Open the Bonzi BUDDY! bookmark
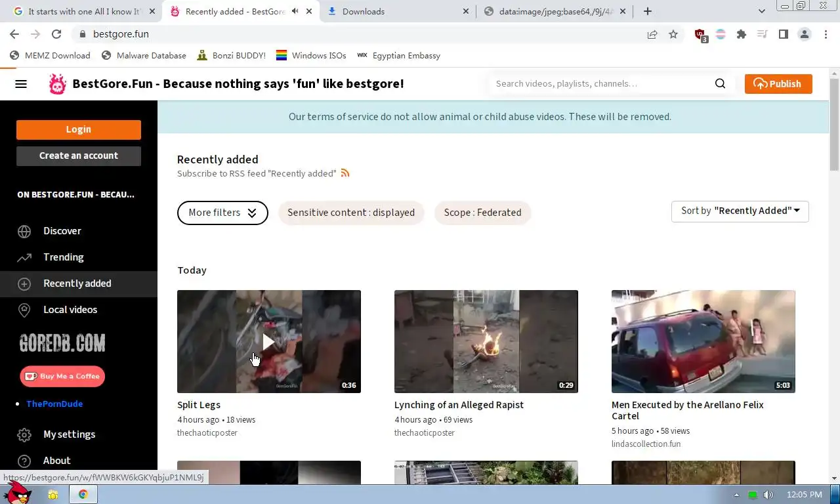Image resolution: width=840 pixels, height=504 pixels. pos(232,56)
